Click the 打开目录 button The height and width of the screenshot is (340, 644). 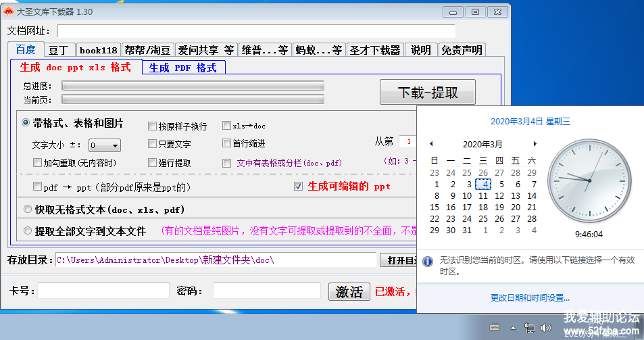(399, 260)
